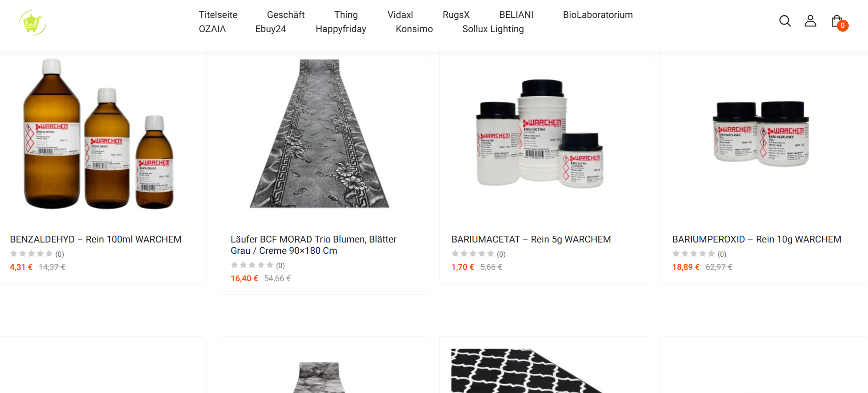Go to the BioLaboratorium category
Viewport: 868px width, 393px height.
click(598, 15)
